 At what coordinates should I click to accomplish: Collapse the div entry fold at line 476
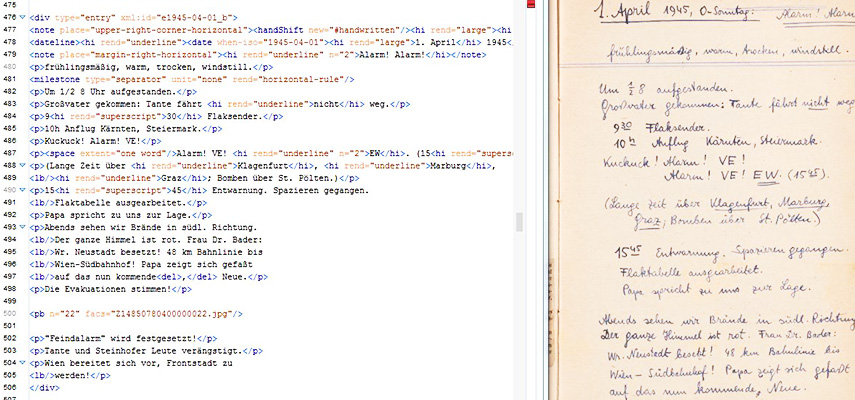[22, 17]
